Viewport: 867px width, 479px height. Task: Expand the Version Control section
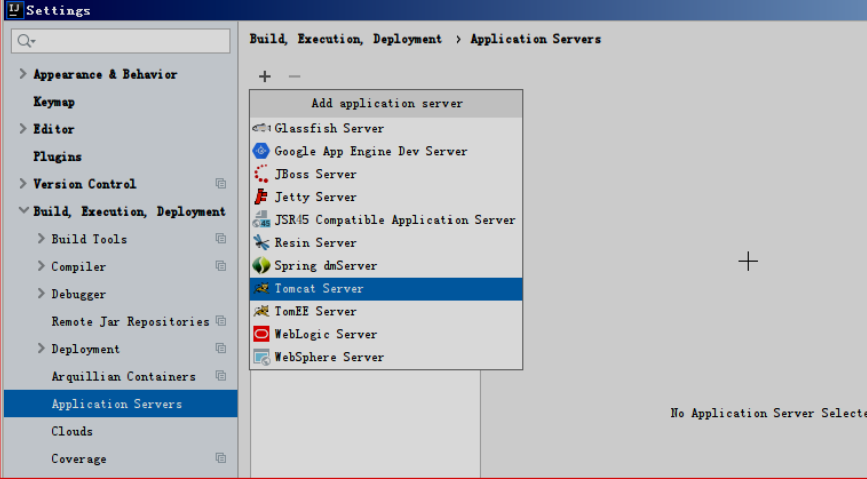coord(23,183)
